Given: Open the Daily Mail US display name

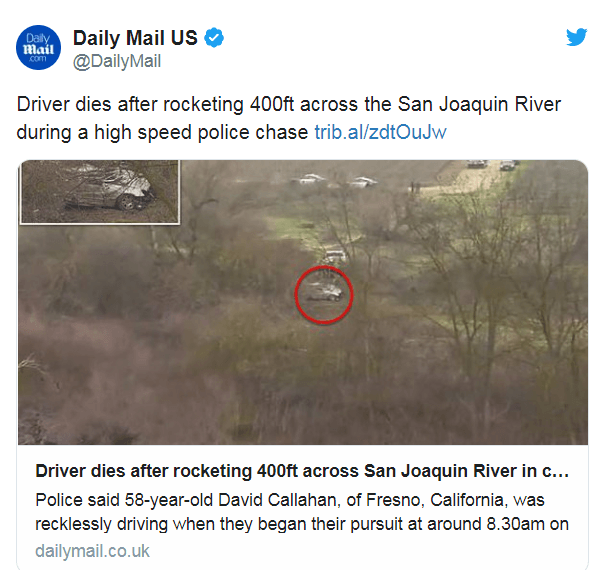Looking at the screenshot, I should 135,38.
